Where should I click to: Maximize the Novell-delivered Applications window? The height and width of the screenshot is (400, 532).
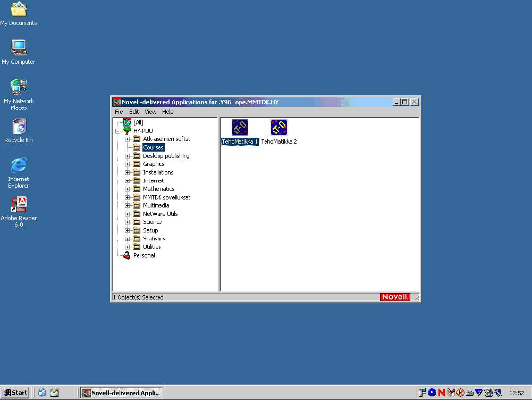click(404, 102)
